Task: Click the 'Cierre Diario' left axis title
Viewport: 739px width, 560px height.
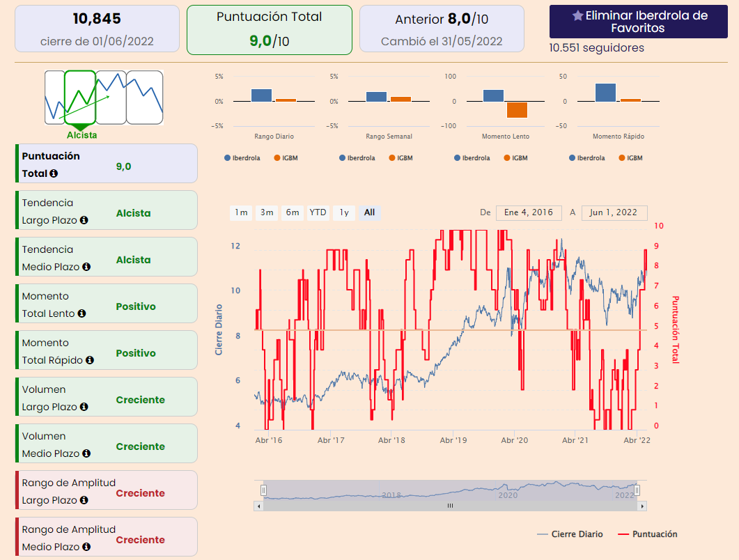Action: (x=219, y=329)
